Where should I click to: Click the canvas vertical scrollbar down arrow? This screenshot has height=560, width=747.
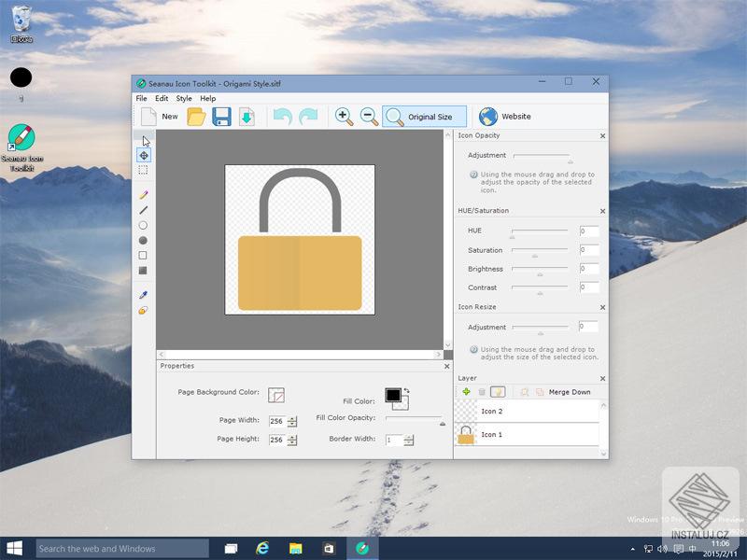(448, 345)
